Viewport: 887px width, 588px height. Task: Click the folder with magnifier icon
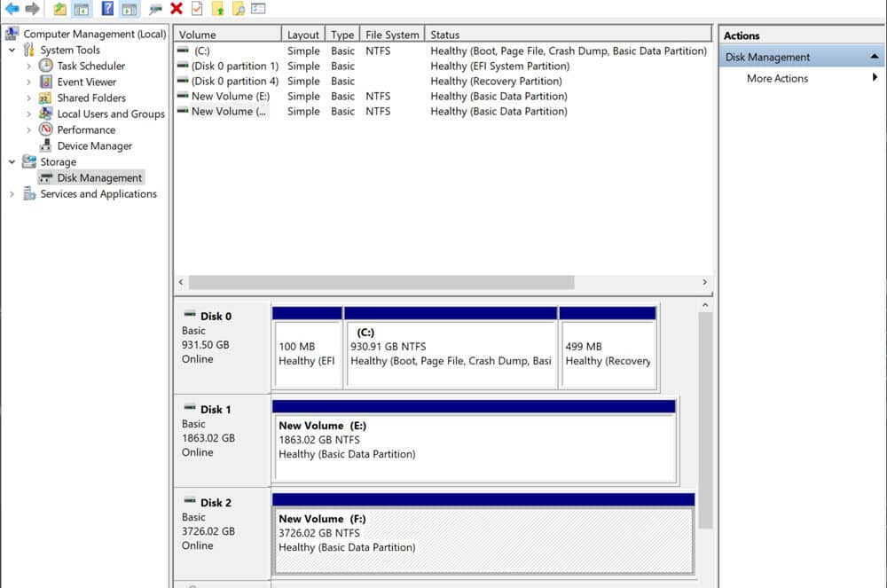tap(238, 9)
